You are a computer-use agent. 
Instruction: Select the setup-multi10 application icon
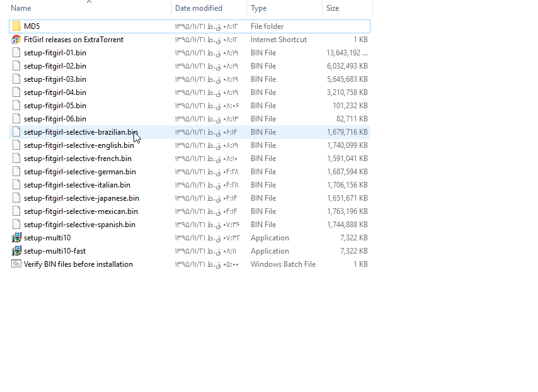pyautogui.click(x=16, y=238)
